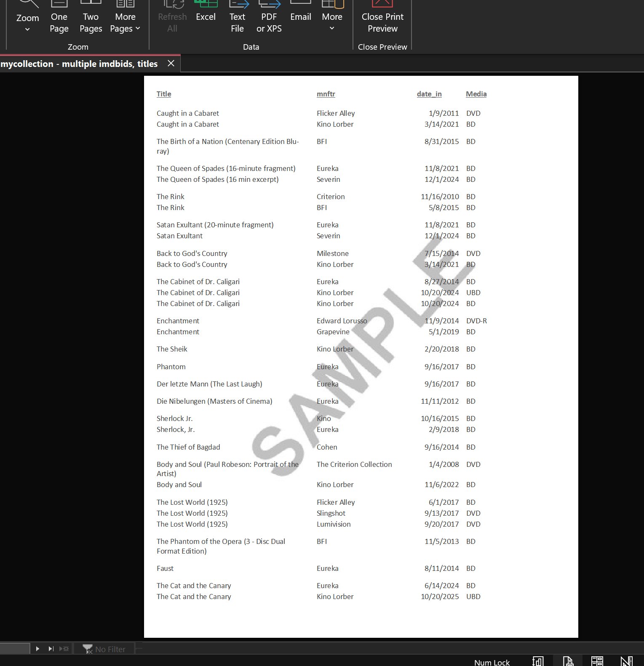Screen dimensions: 644x666
Task: Click the new record navigation button
Action: click(64, 649)
